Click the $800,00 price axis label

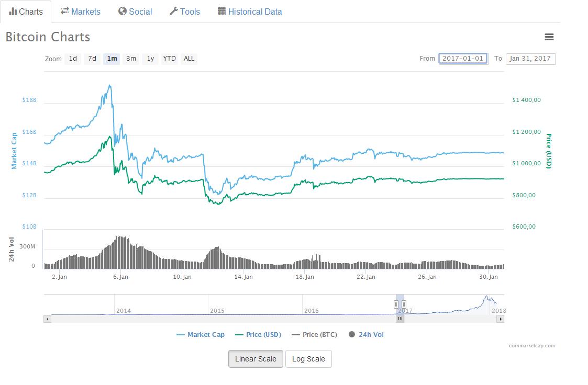524,195
